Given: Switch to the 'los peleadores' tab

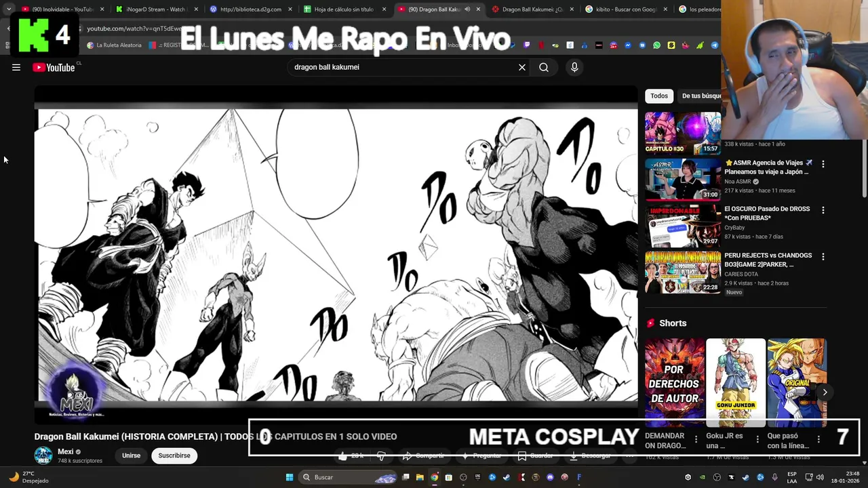Looking at the screenshot, I should point(698,9).
